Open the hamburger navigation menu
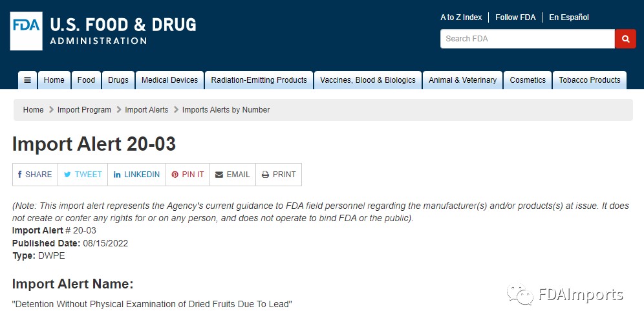This screenshot has height=324, width=644. click(27, 80)
